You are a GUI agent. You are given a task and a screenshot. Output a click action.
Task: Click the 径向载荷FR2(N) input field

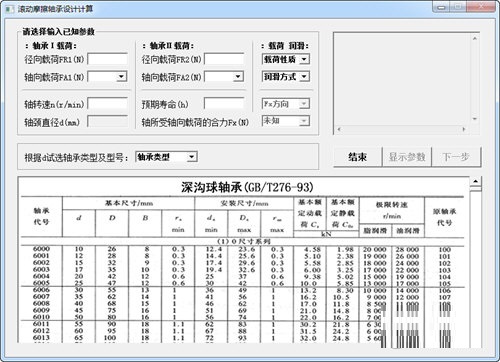(224, 59)
